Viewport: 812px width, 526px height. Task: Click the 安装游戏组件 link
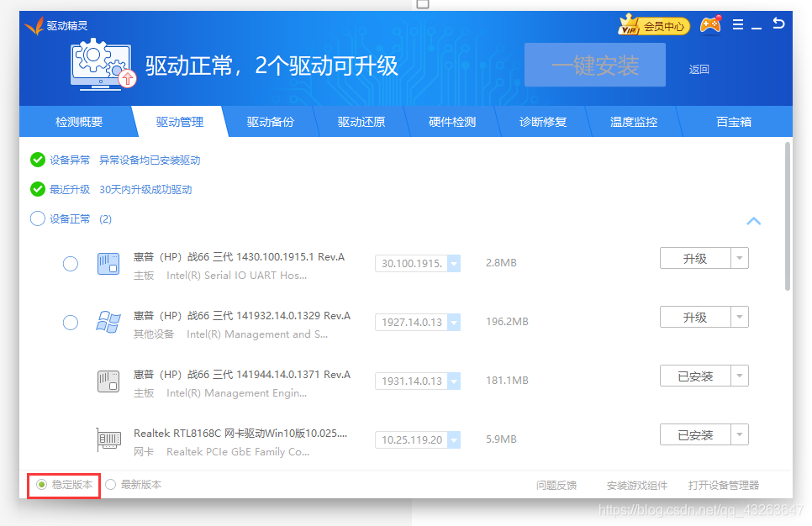point(637,485)
